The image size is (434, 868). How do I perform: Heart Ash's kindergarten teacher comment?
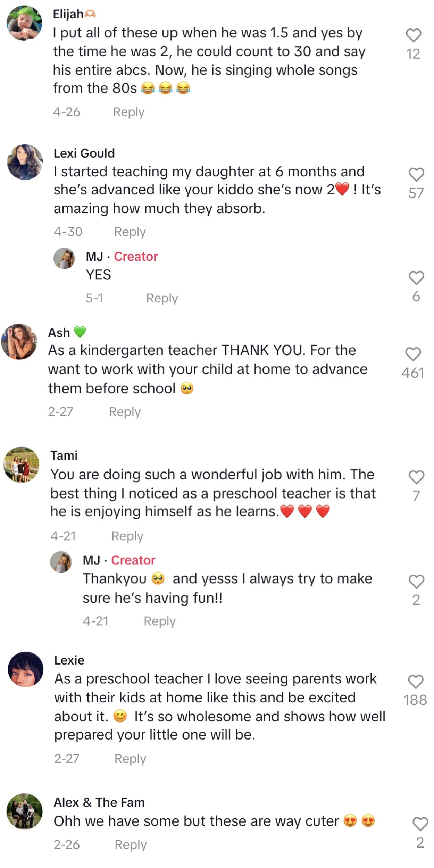point(413,354)
